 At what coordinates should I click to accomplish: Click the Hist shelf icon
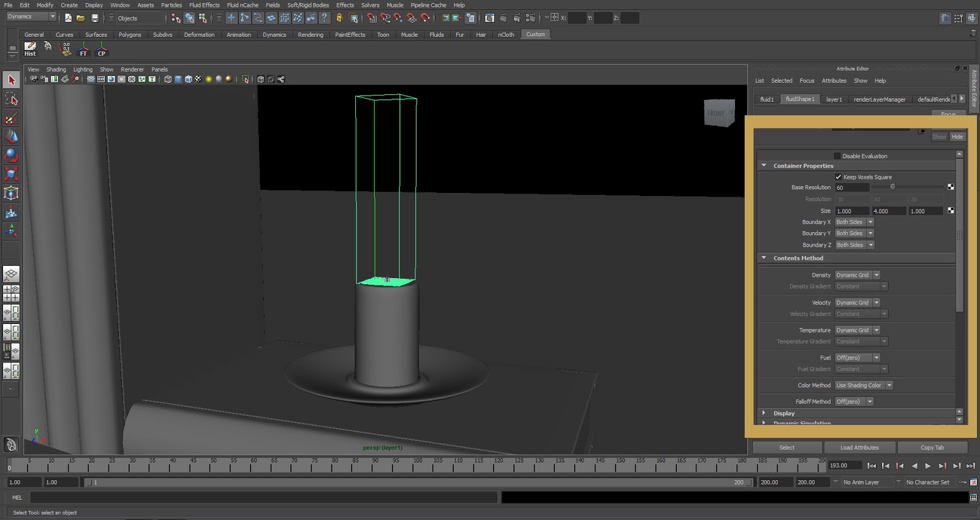(x=30, y=49)
